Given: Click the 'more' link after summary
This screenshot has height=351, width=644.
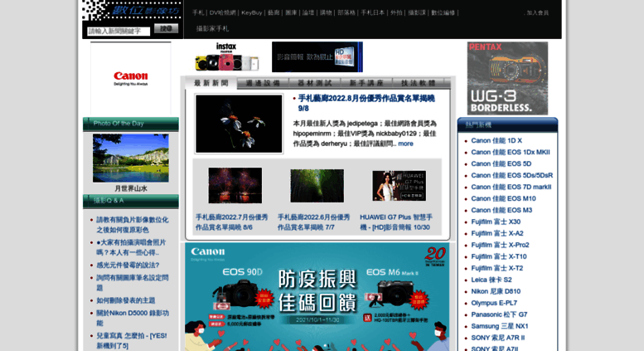Looking at the screenshot, I should click(405, 144).
